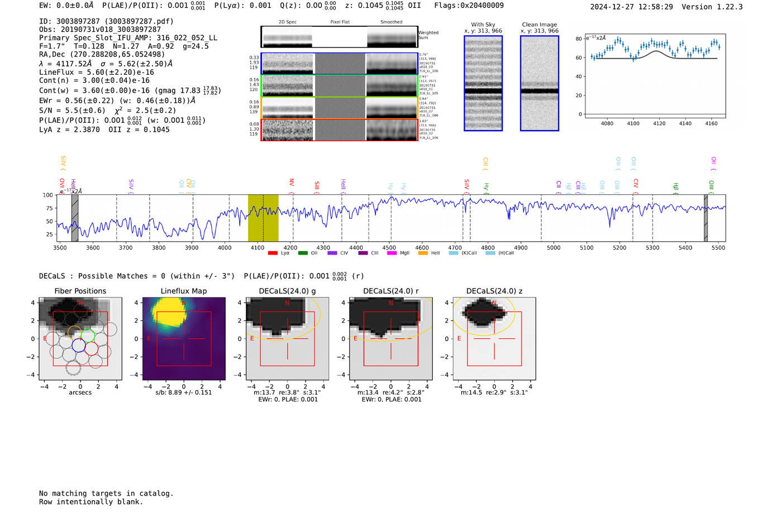
Task: Click the Cont(n) = 3.00(±0.04)e-16 value
Action: [94, 80]
